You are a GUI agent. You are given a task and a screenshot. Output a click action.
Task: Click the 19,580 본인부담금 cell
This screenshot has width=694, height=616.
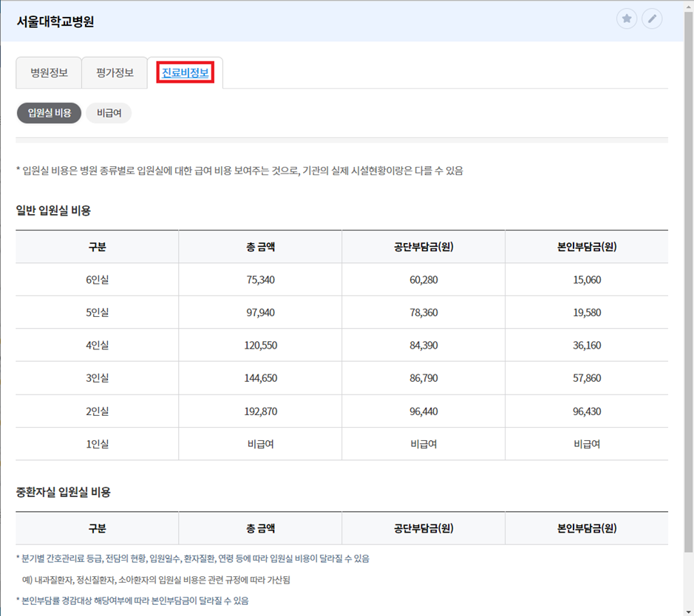[x=587, y=312]
